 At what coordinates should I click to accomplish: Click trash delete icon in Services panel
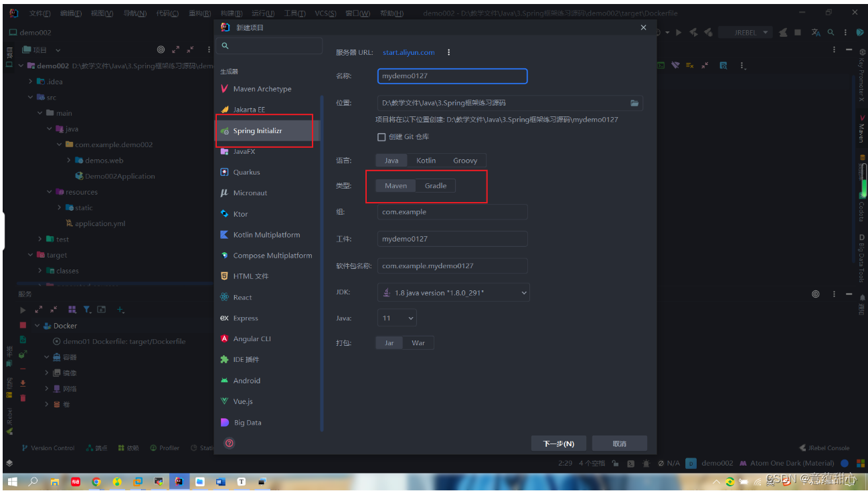[23, 397]
